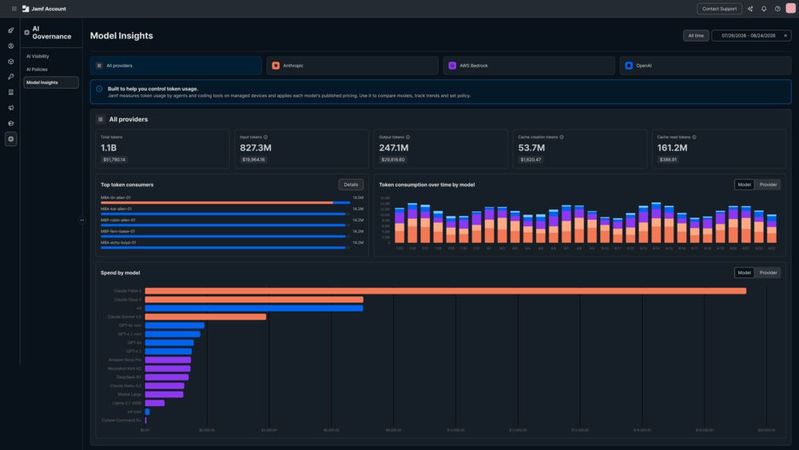Open the graduation cap icon in left rail
Image resolution: width=799 pixels, height=450 pixels.
point(11,123)
